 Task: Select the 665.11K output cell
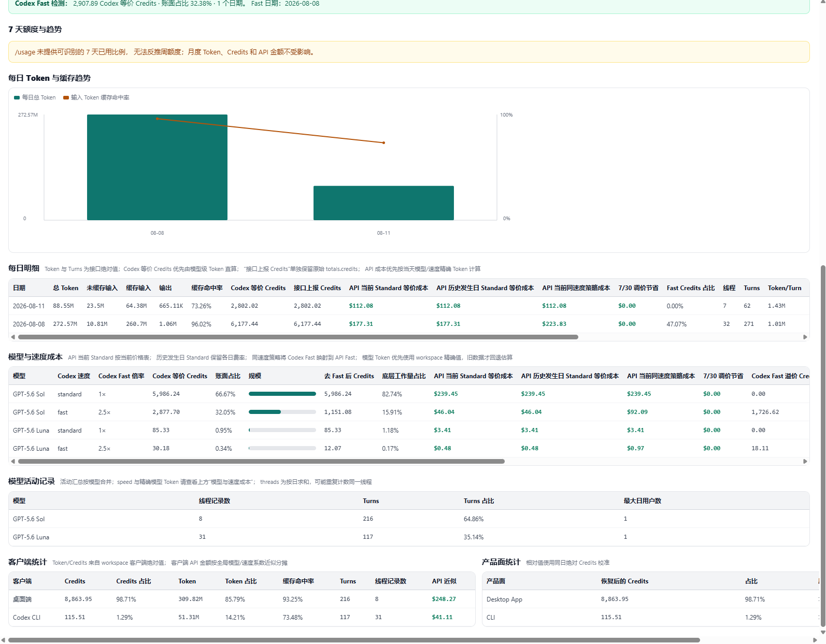[x=171, y=306]
